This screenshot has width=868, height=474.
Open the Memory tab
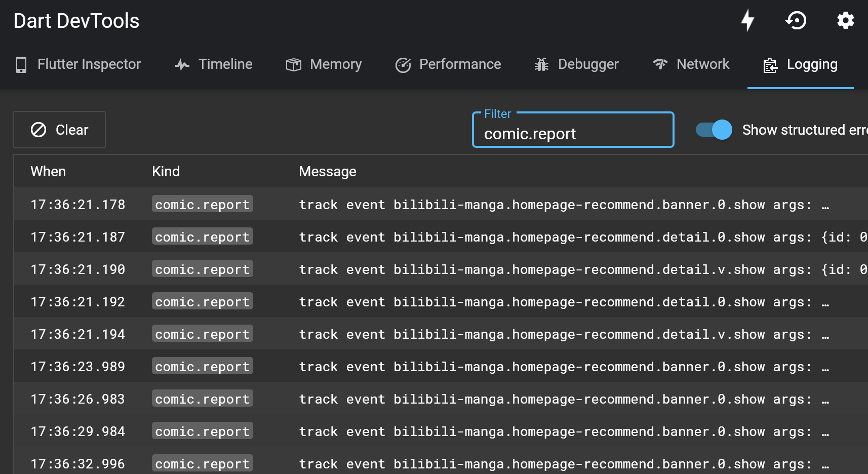tap(324, 64)
